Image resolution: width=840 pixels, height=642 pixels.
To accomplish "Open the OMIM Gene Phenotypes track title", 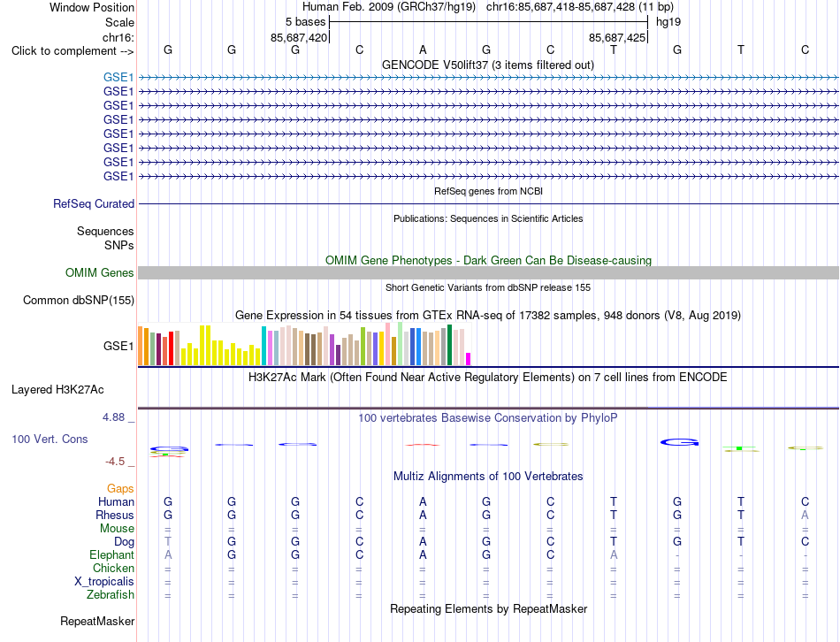I will pos(488,261).
